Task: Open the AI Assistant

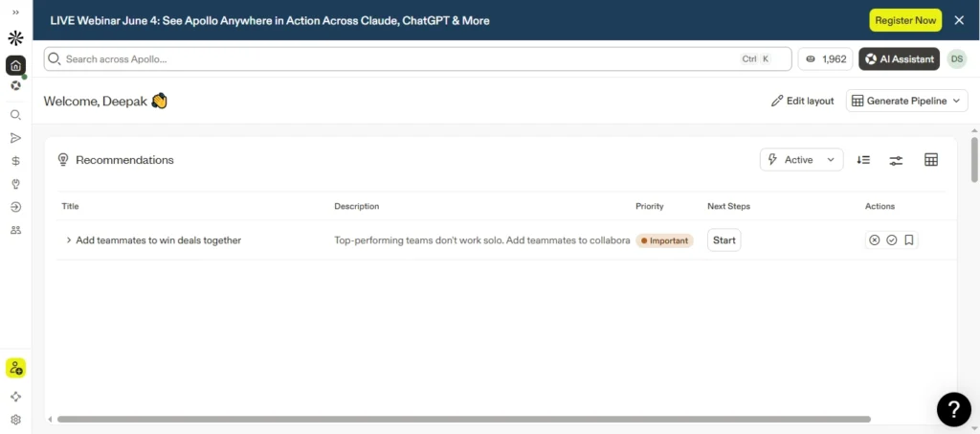Action: 899,58
